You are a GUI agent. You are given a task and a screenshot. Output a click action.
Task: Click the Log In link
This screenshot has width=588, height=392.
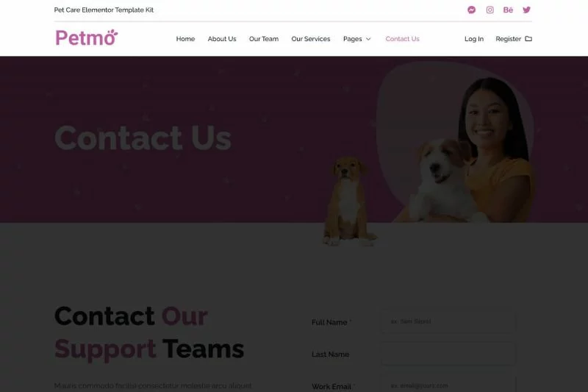click(x=474, y=39)
